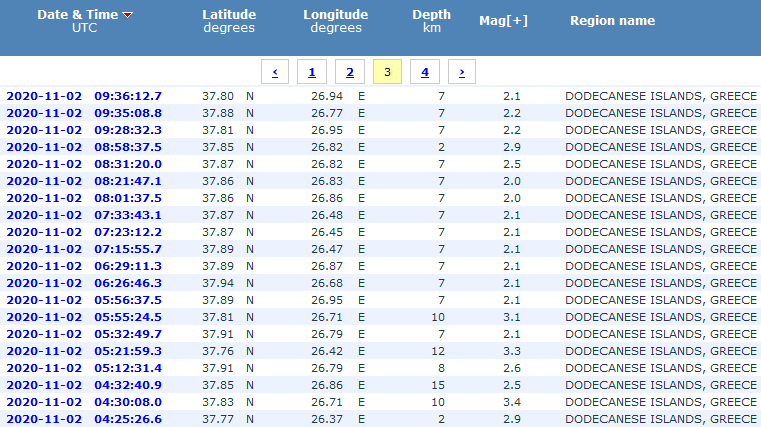This screenshot has width=761, height=427.
Task: Open earthquake event at 08:31:20.0
Action: click(x=84, y=164)
